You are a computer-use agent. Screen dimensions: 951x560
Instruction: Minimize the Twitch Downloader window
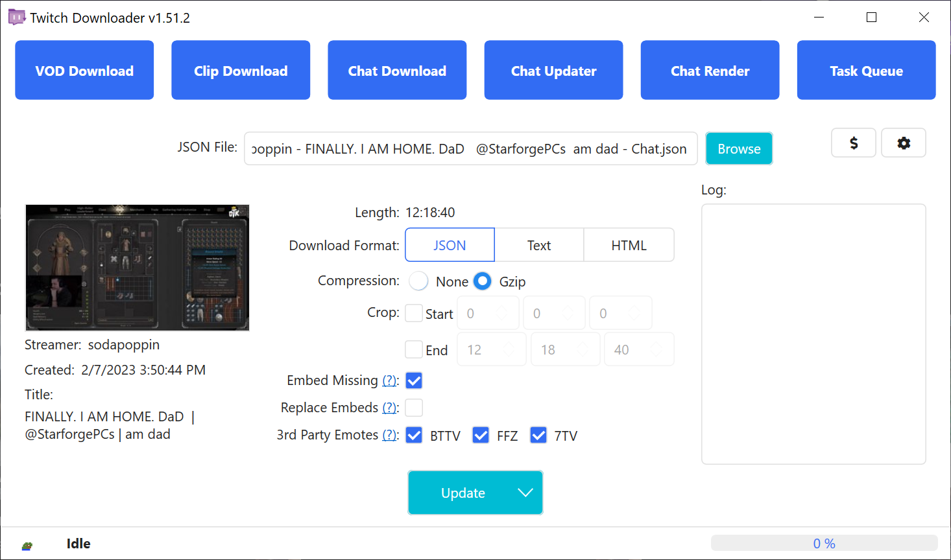point(819,17)
